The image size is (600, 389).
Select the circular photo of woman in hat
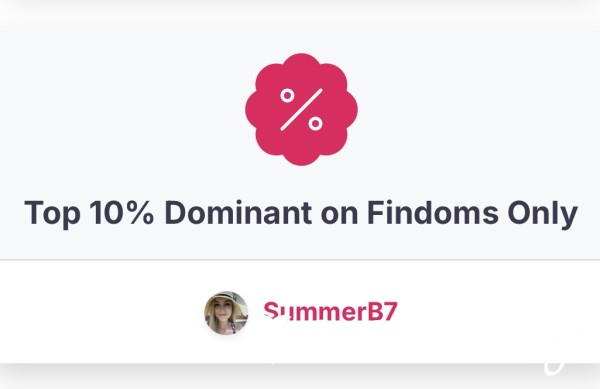tap(226, 313)
